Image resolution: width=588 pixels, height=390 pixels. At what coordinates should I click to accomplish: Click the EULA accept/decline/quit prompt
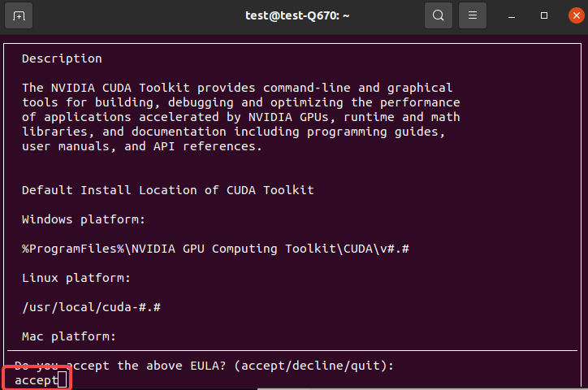205,366
